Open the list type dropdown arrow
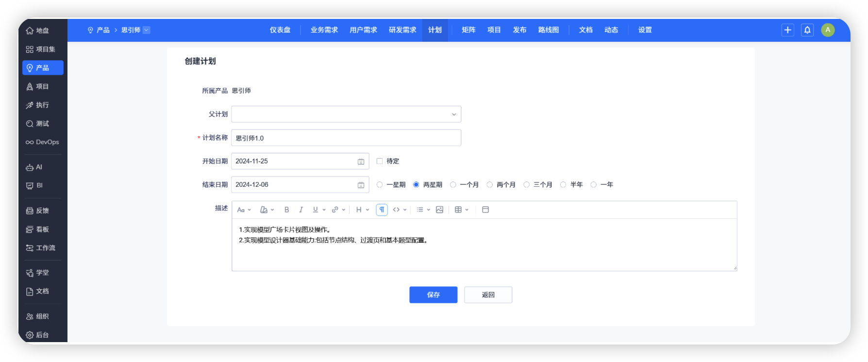 point(429,210)
